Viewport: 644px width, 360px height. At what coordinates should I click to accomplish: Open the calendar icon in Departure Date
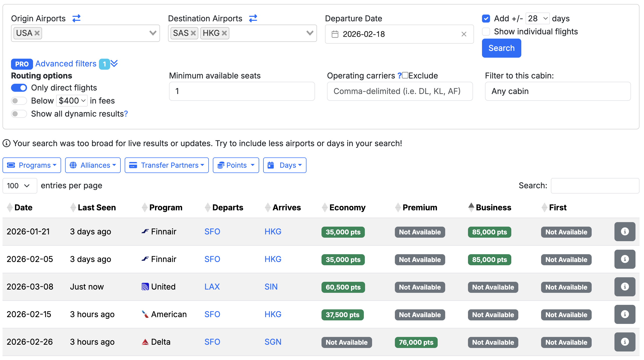[335, 34]
